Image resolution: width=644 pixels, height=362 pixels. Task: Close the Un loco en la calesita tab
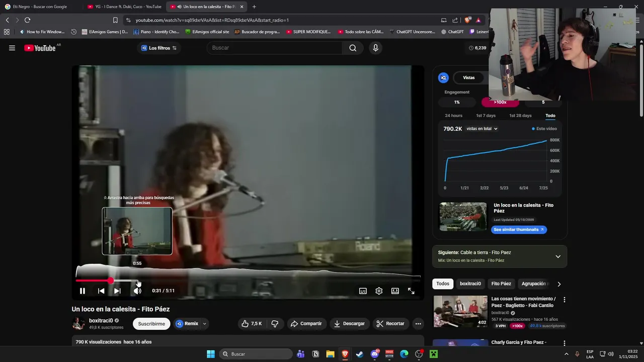tap(242, 7)
